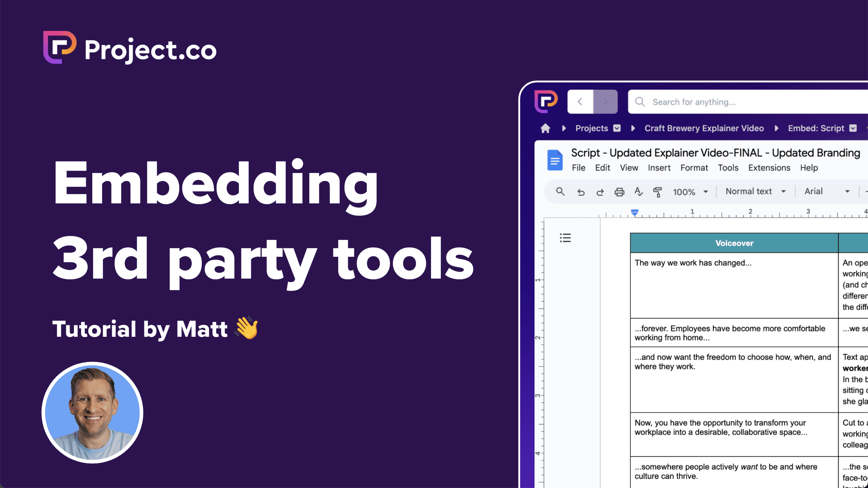Open search the menus magnifier in Docs toolbar
This screenshot has width=868, height=488.
point(560,192)
